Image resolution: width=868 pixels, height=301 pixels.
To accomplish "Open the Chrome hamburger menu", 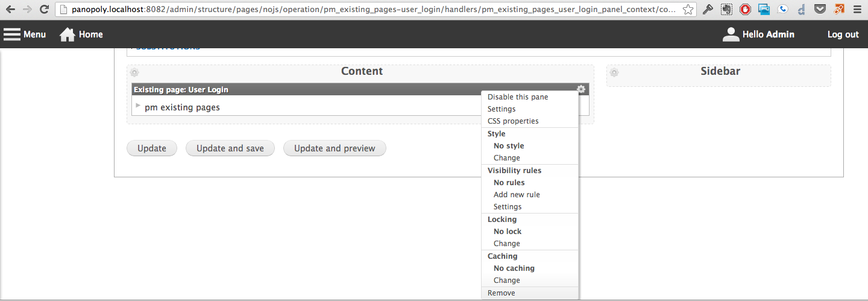I will [857, 10].
